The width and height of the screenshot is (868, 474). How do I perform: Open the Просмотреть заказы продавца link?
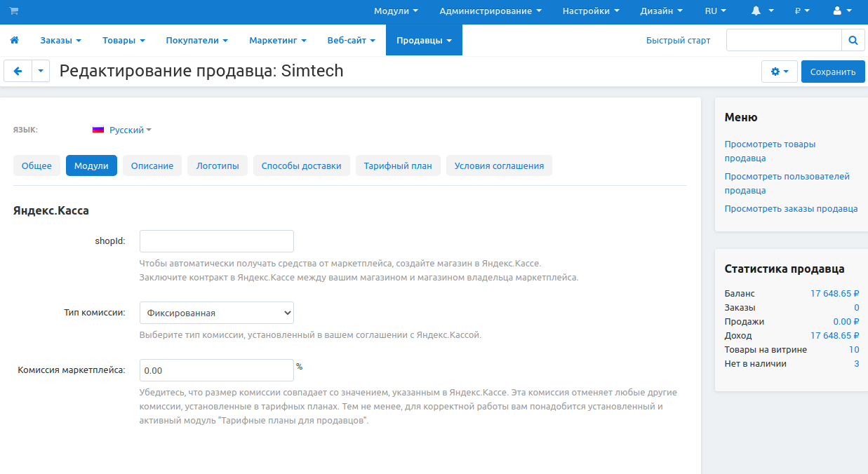point(791,209)
